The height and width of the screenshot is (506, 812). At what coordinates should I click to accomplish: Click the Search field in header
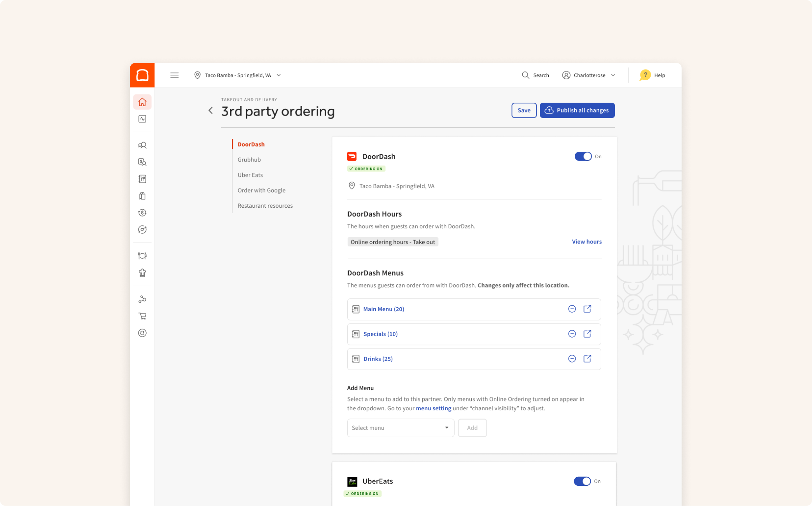[x=535, y=75]
